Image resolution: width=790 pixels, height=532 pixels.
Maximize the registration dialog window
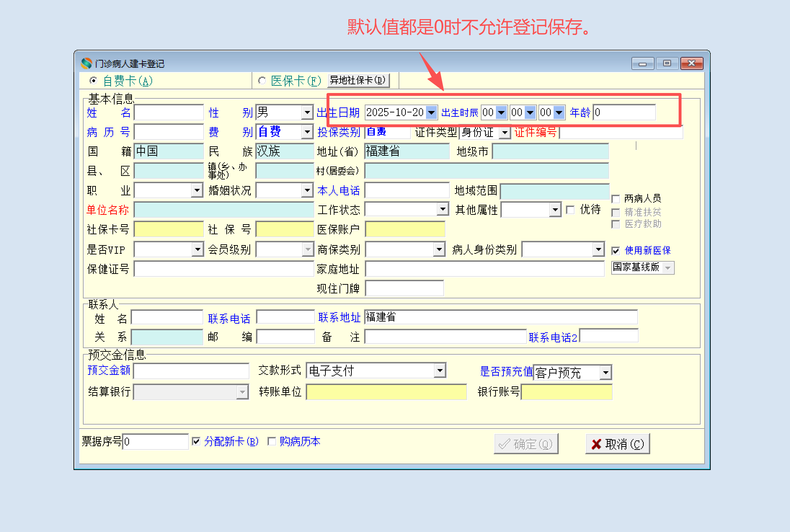[x=667, y=63]
